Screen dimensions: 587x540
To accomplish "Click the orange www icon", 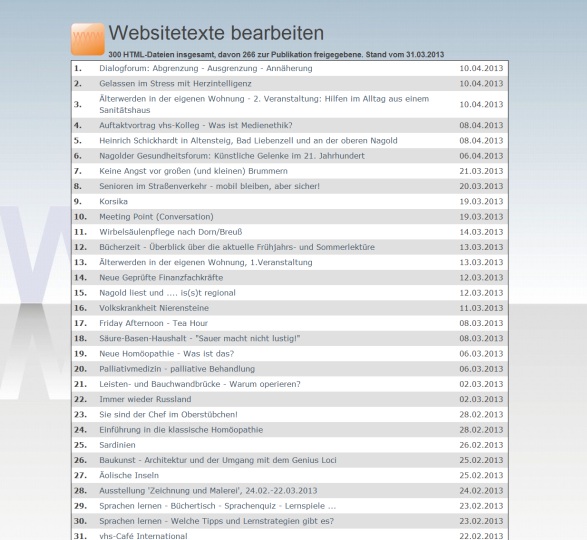I will click(x=88, y=39).
